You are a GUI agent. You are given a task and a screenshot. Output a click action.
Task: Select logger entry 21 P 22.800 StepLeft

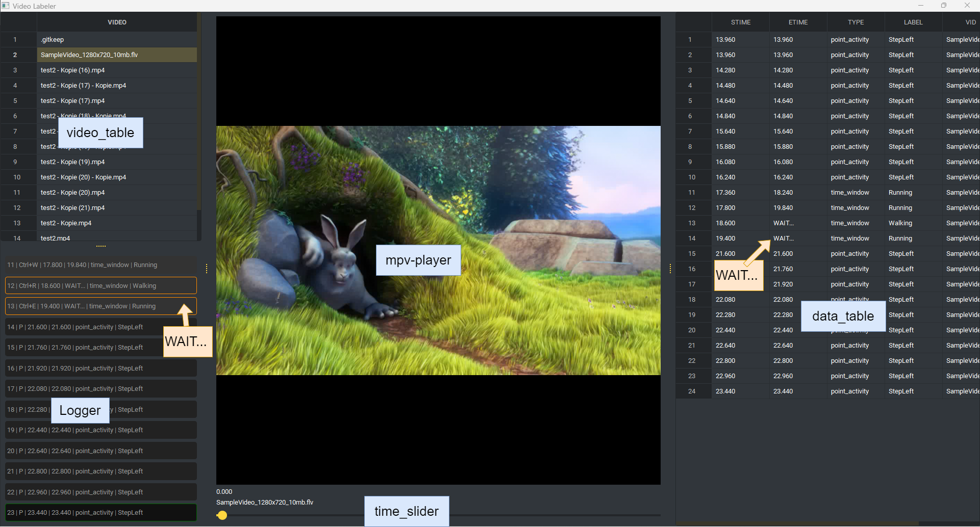(x=101, y=471)
